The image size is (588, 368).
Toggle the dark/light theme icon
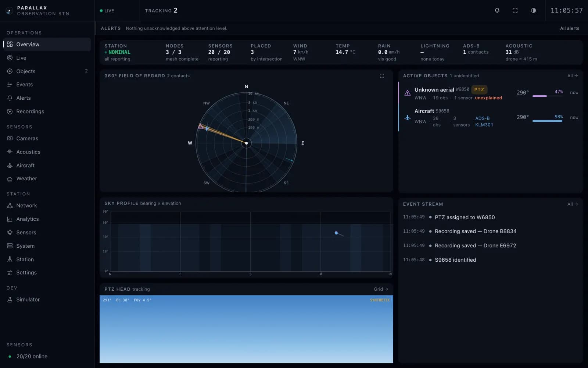click(x=533, y=10)
